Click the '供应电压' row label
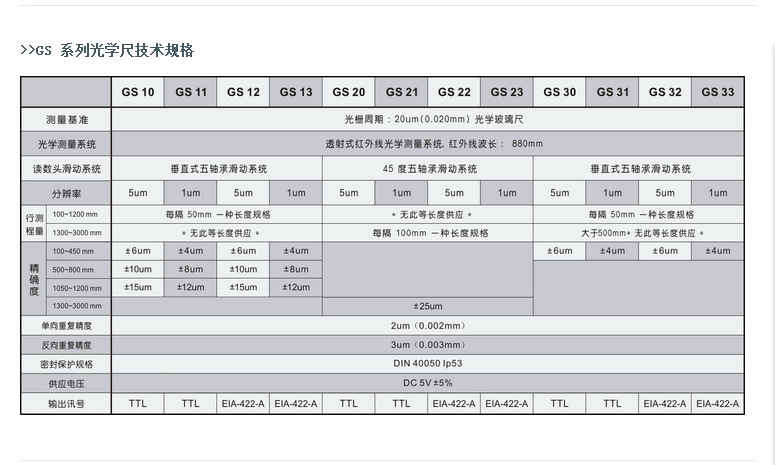775x465 pixels. pyautogui.click(x=66, y=383)
